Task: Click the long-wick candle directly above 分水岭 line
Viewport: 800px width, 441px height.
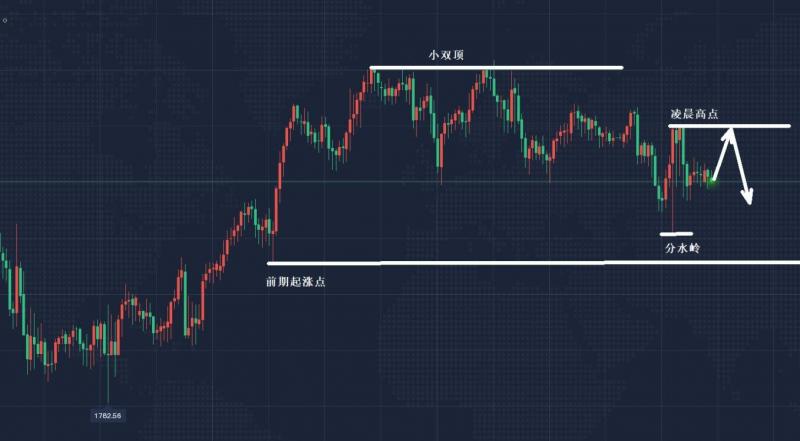Action: [x=673, y=200]
